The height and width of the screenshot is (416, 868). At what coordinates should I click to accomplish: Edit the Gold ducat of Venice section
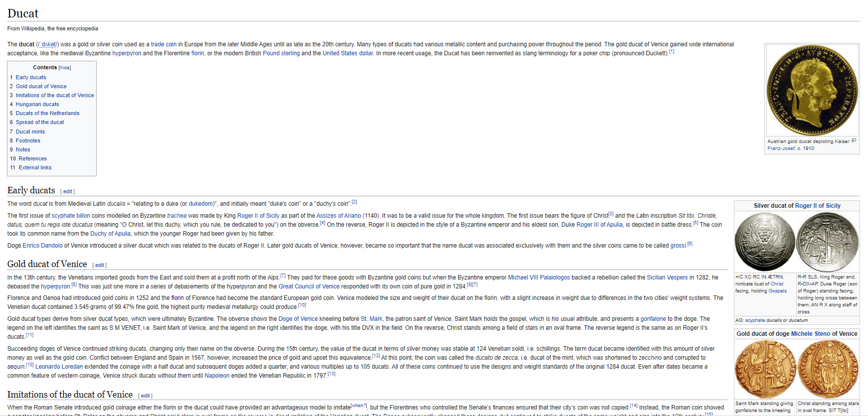pos(100,265)
